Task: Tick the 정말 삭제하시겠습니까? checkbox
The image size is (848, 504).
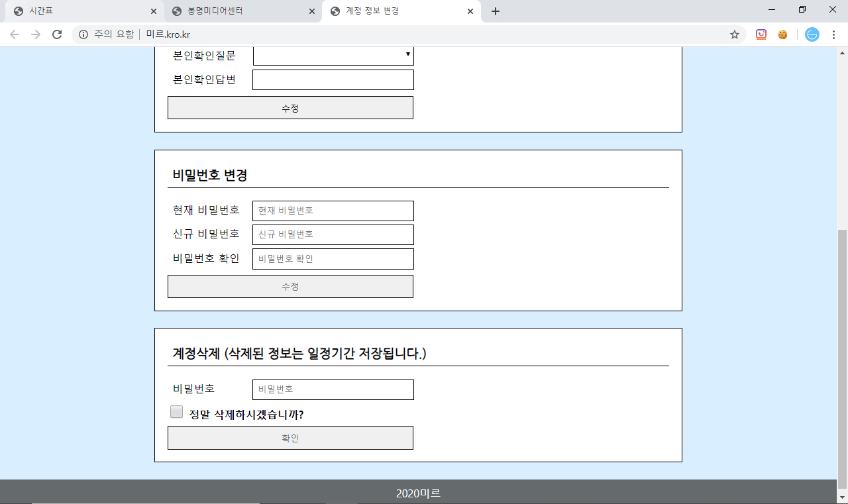Action: pyautogui.click(x=176, y=412)
